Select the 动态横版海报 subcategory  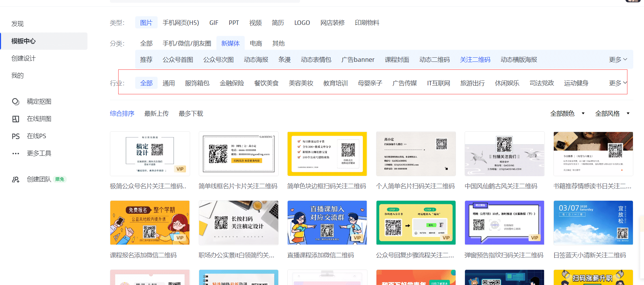pyautogui.click(x=519, y=60)
